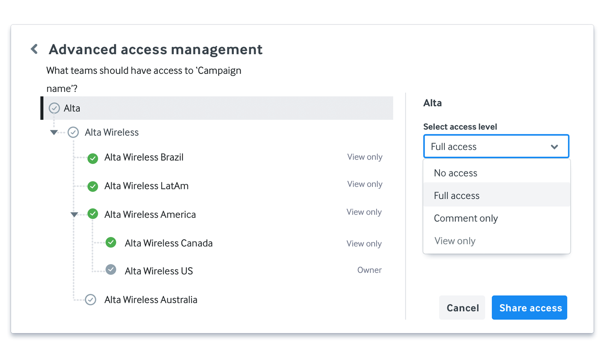Screen dimensions: 605x364
Task: Select the Alta Wireless America label
Action: (150, 214)
